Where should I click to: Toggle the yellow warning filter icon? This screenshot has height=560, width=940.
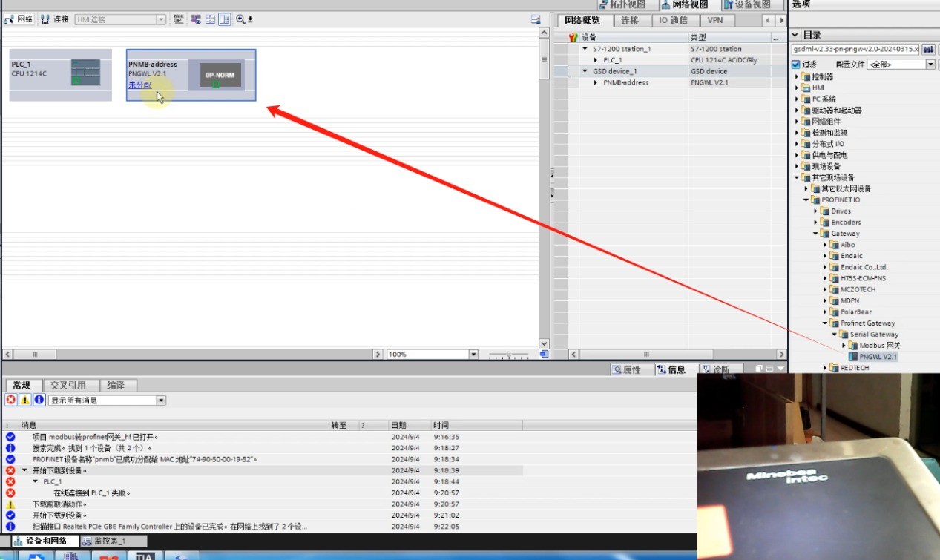pyautogui.click(x=25, y=400)
